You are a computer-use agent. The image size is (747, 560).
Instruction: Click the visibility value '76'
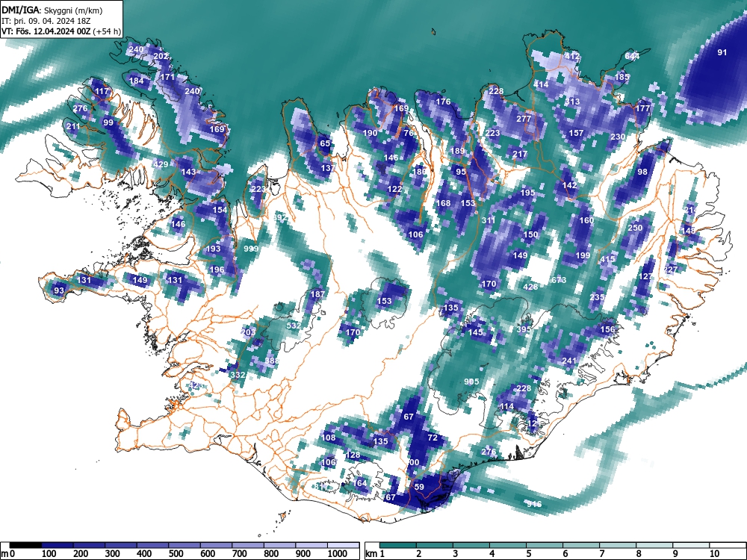click(409, 133)
